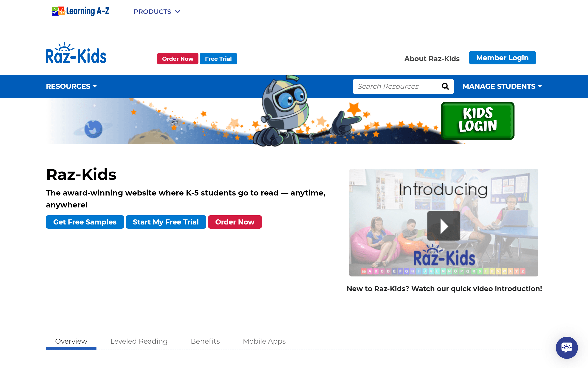
Task: Switch to the Overview tab
Action: 71,341
